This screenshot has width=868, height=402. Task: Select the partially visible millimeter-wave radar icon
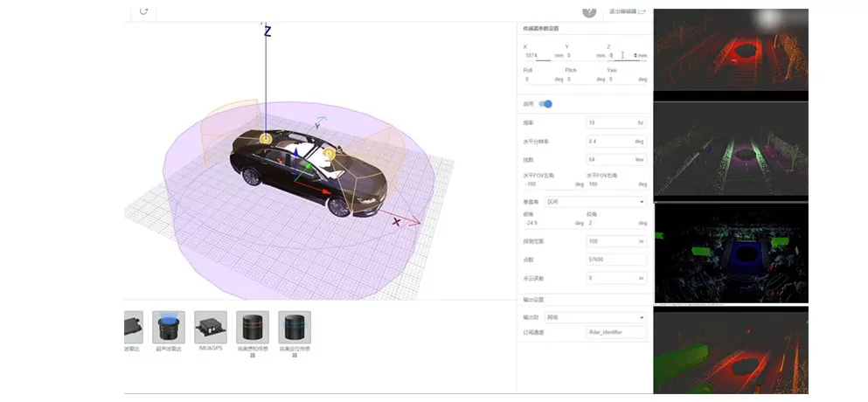pos(133,327)
